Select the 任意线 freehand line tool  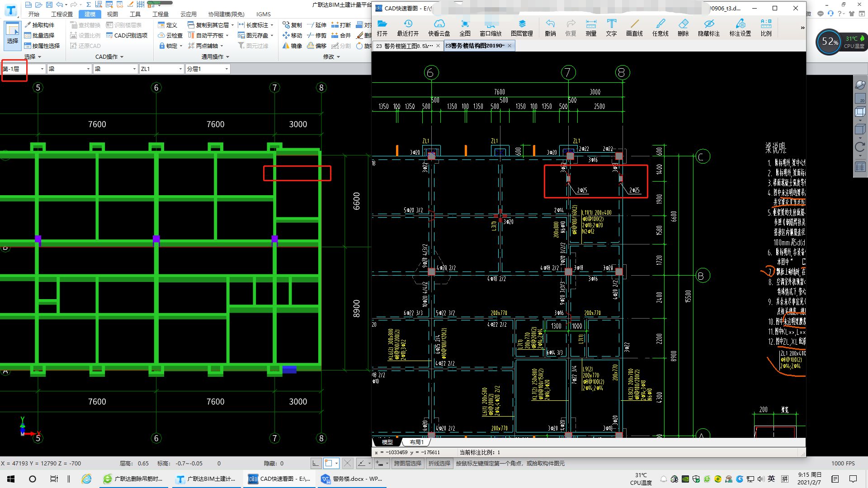[660, 28]
